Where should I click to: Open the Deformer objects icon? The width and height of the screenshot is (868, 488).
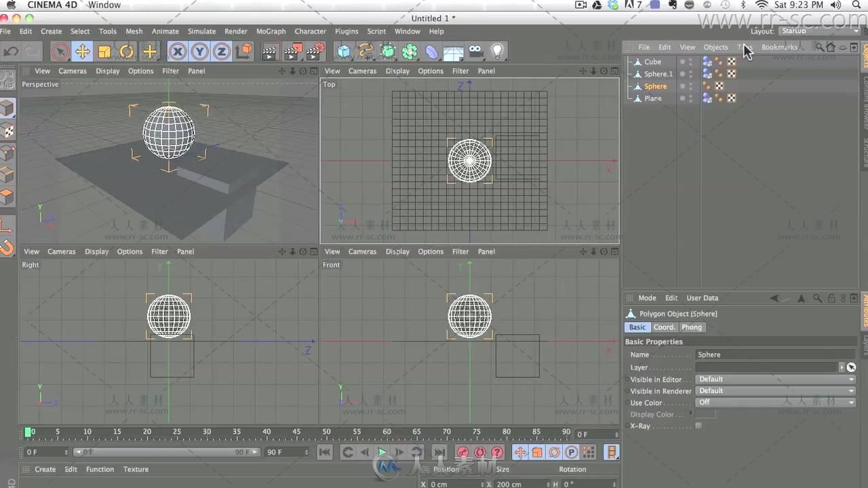coord(432,52)
